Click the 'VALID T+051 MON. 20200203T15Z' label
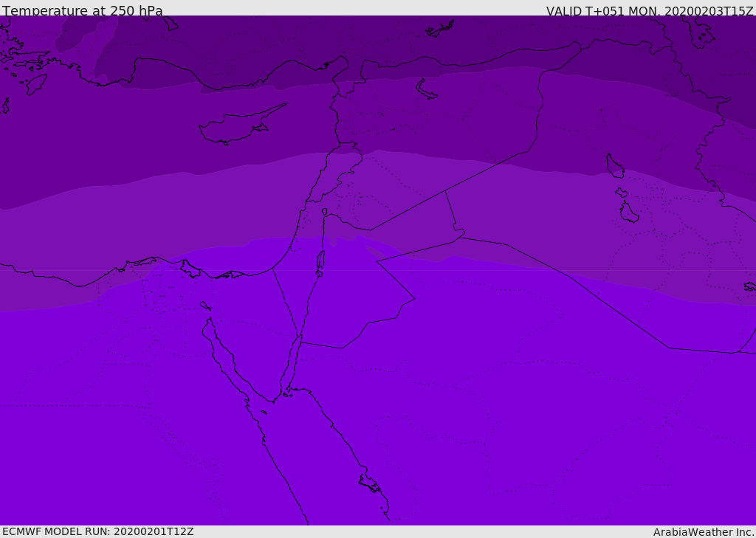756x538 pixels. point(650,10)
